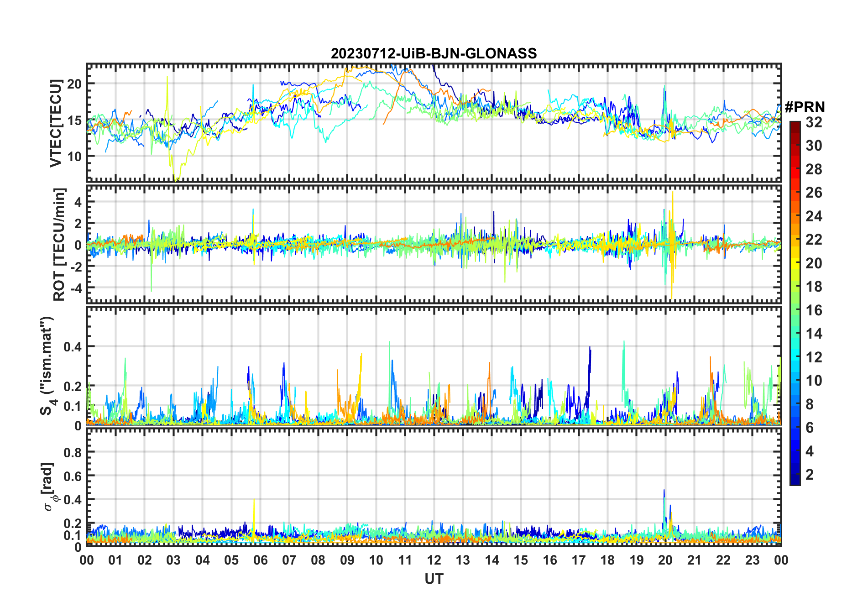This screenshot has width=868, height=607.
Task: Click sigma-phi y-axis tick 0.8
Action: pos(73,452)
